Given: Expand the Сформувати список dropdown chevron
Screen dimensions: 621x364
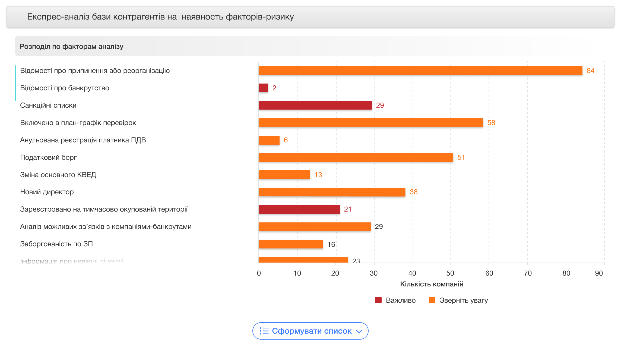Looking at the screenshot, I should coord(359,331).
